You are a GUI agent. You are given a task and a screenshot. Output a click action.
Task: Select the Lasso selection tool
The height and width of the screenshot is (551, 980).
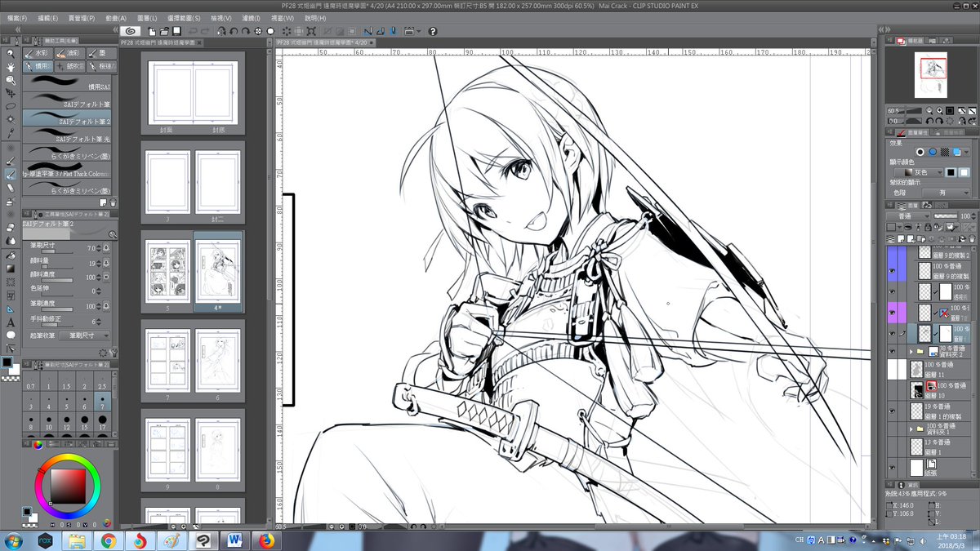tap(11, 106)
